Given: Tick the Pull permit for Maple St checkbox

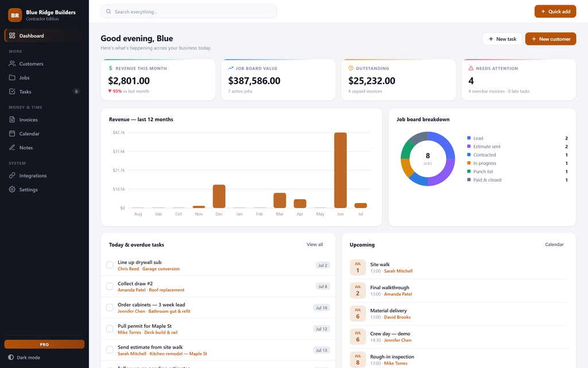Looking at the screenshot, I should 110,328.
